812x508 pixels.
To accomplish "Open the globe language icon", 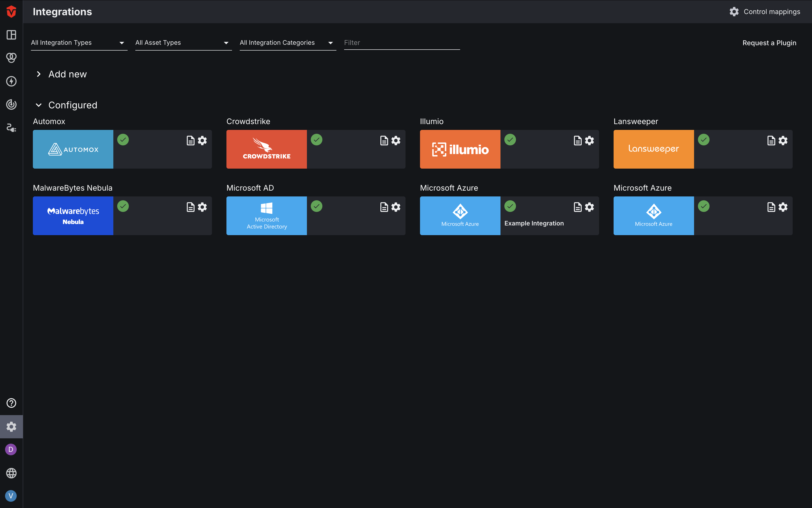I will click(x=11, y=473).
